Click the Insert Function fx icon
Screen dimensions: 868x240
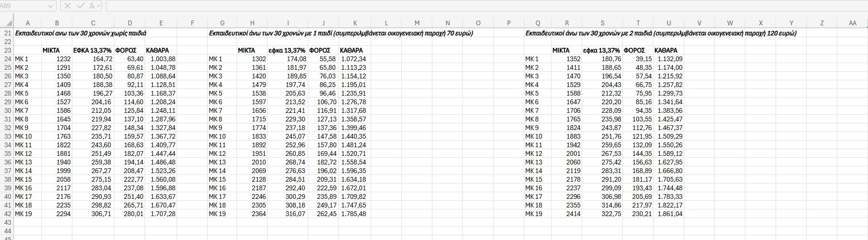click(91, 6)
